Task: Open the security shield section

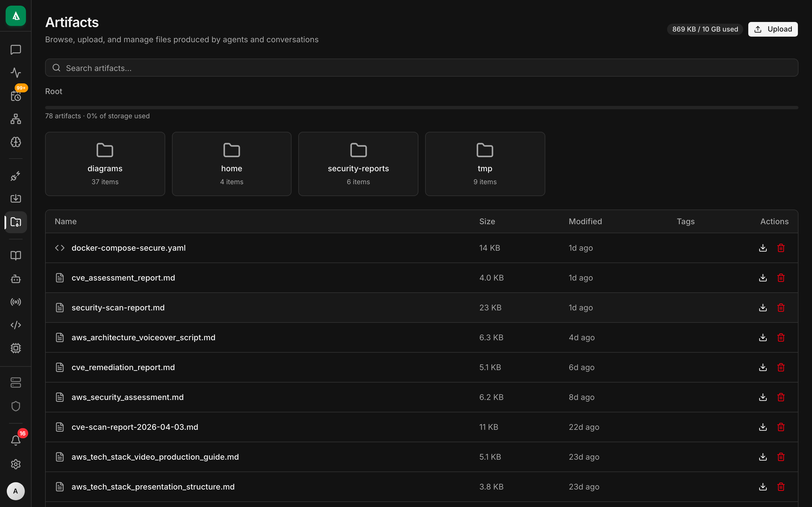Action: 16,406
